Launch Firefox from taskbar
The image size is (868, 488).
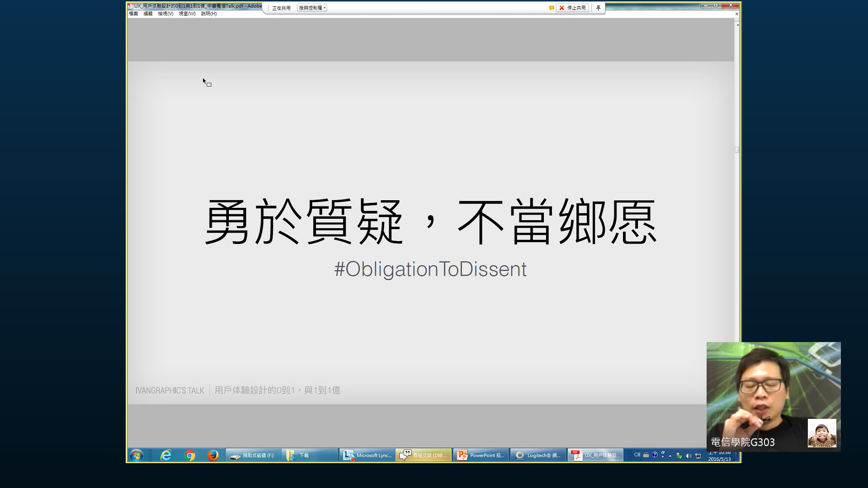click(x=213, y=455)
